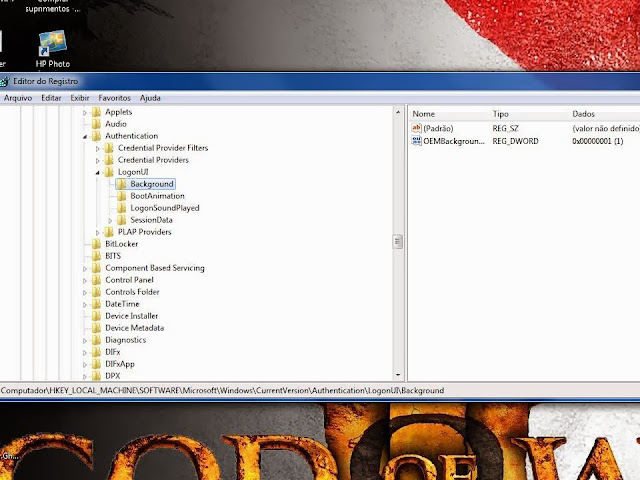Expand the DateTime key

tap(85, 304)
